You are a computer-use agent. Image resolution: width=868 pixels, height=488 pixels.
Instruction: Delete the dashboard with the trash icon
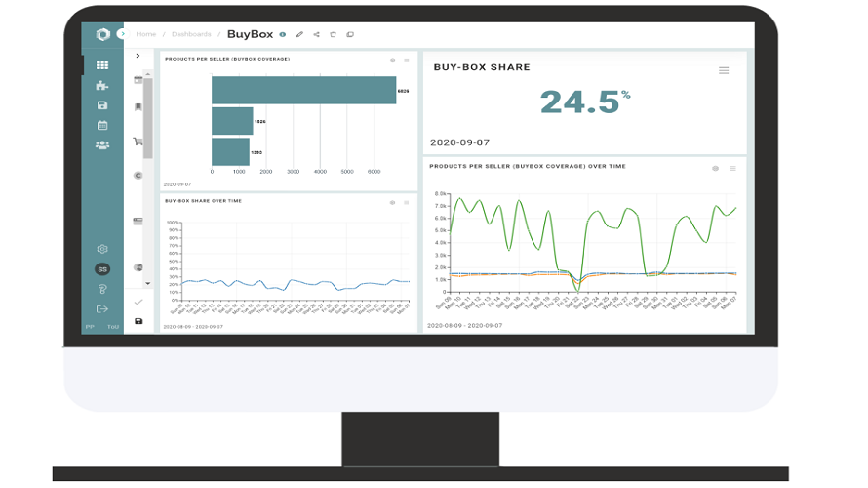click(x=334, y=34)
